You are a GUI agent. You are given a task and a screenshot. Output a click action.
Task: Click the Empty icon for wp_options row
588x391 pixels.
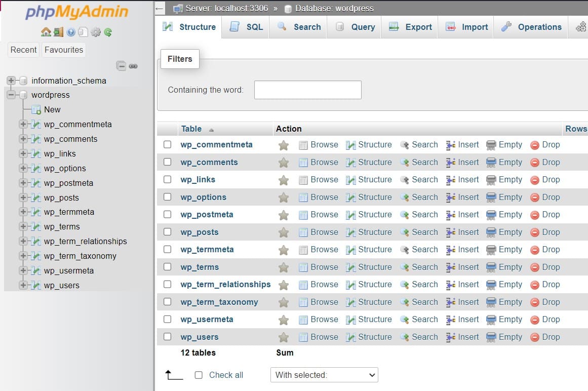pyautogui.click(x=491, y=198)
